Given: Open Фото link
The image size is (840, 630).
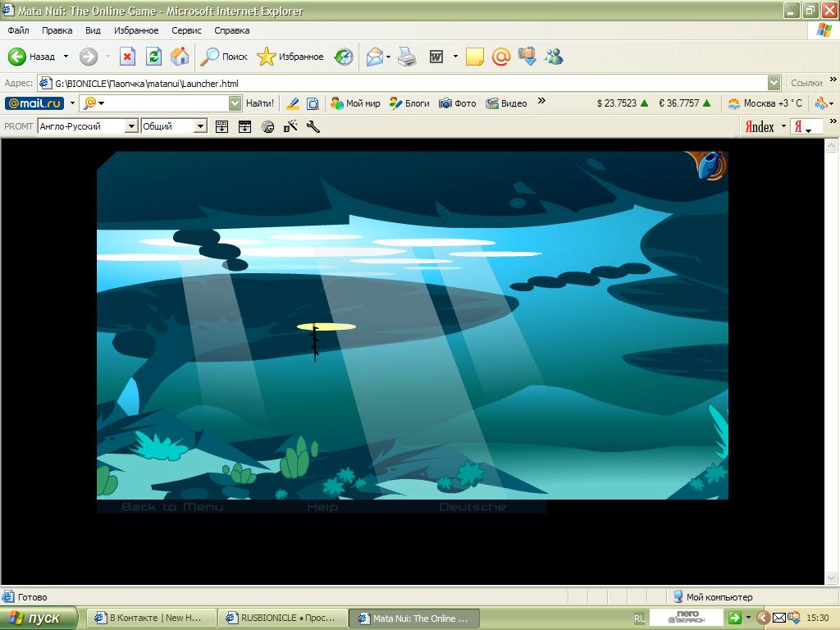Looking at the screenshot, I should (x=458, y=103).
